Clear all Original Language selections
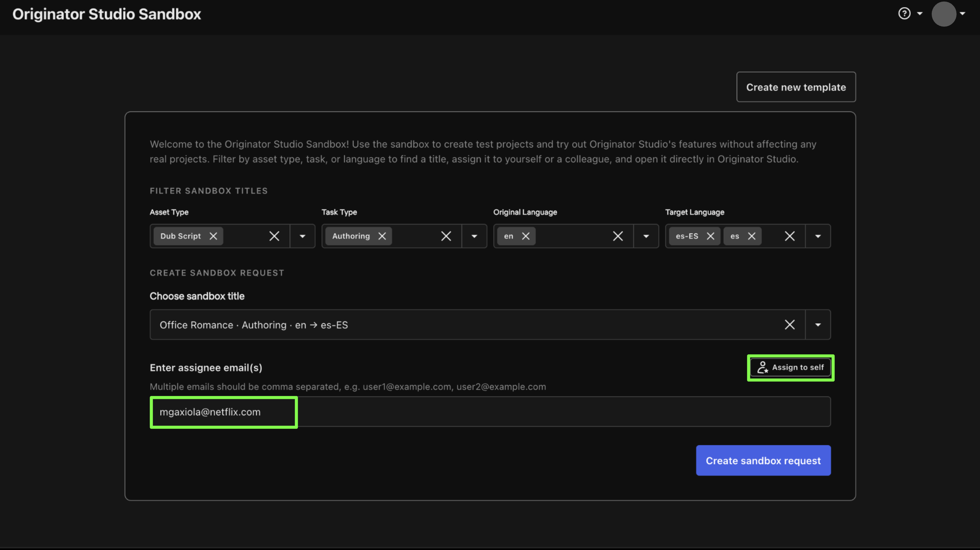The width and height of the screenshot is (980, 550). 618,236
